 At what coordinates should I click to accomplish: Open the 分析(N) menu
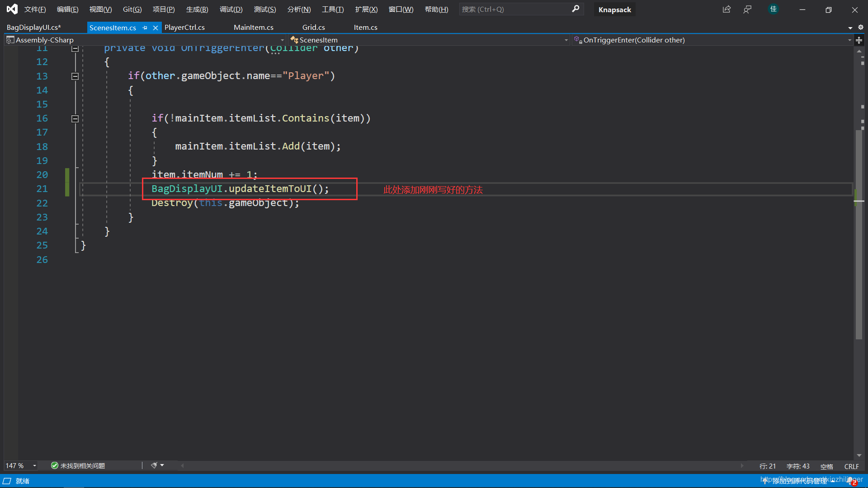click(299, 9)
